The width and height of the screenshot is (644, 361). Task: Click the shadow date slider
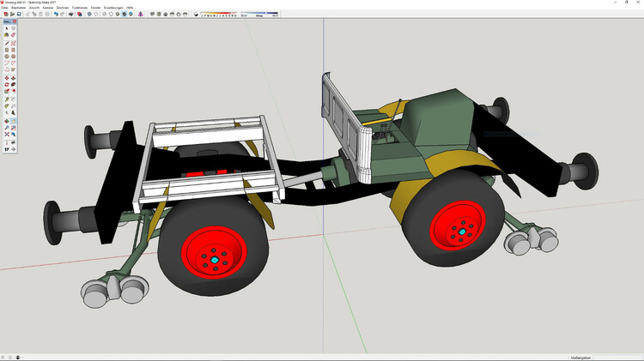pyautogui.click(x=221, y=15)
